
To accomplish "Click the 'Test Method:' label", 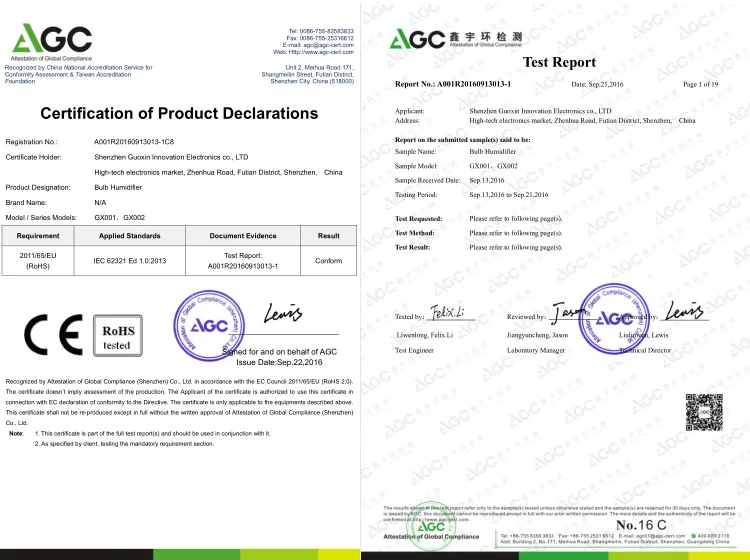I will coord(414,233).
